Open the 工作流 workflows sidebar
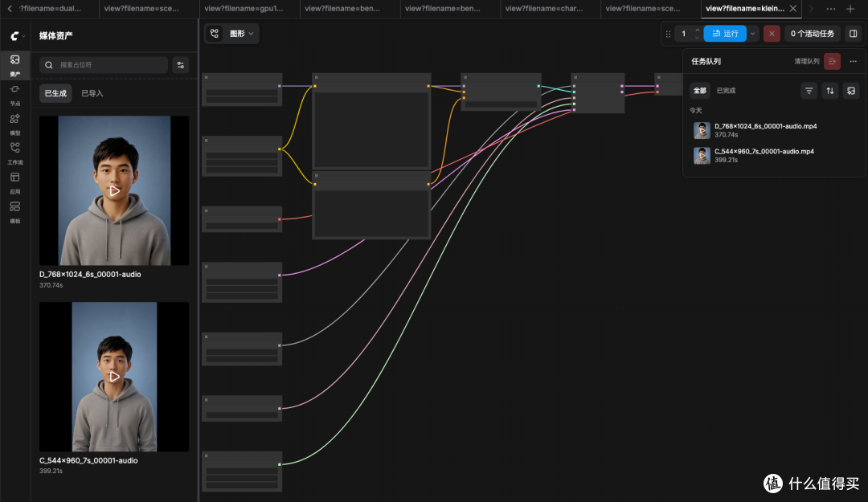 (15, 153)
